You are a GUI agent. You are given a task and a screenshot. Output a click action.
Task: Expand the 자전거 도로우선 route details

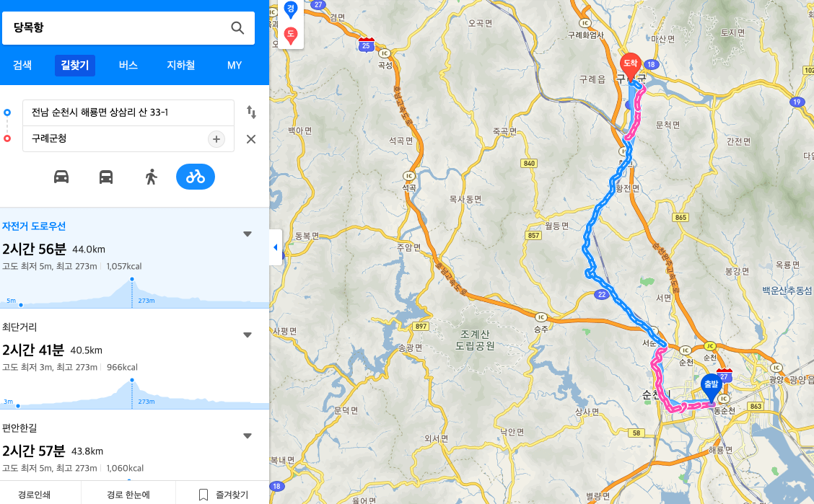point(248,234)
